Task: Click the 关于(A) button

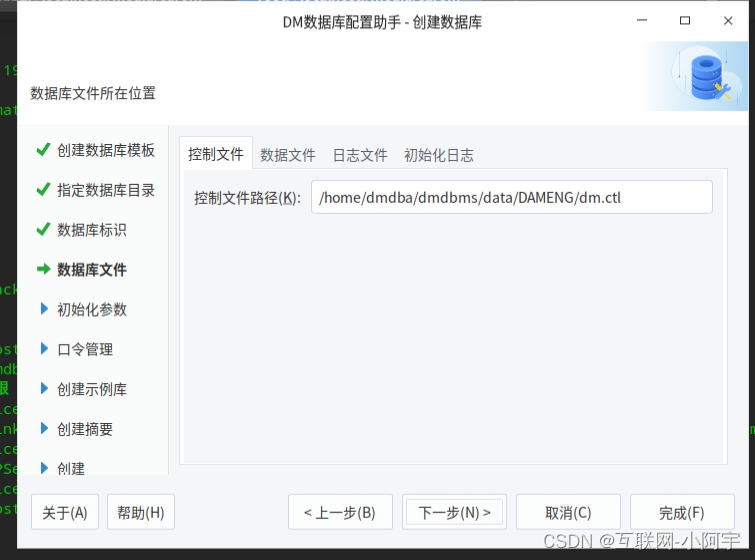Action: click(x=65, y=512)
